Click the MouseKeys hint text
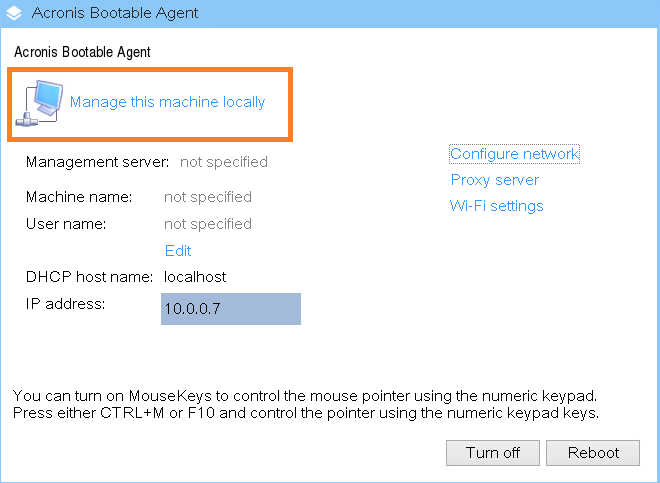The image size is (660, 483). pyautogui.click(x=306, y=405)
